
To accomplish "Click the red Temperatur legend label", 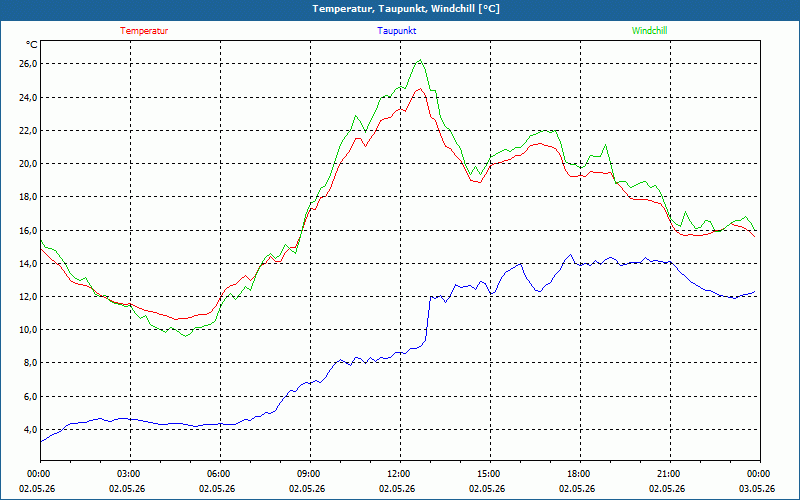I will 144,31.
